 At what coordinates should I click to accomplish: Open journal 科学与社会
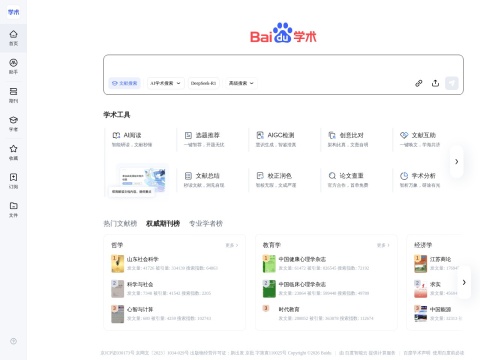(140, 284)
